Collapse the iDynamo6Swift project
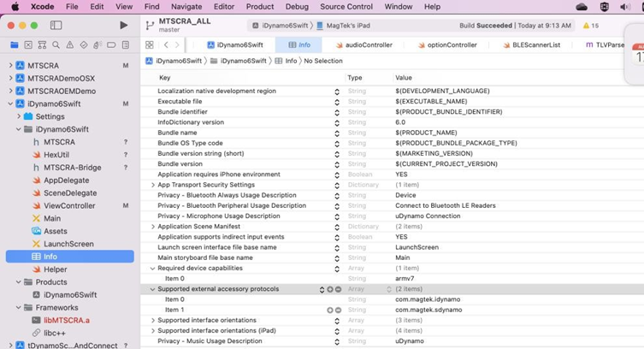Viewport: 644px width, 349px height. pos(10,104)
